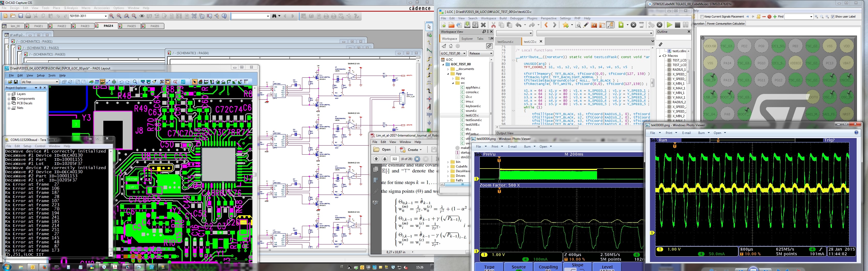Click CodeLite's scissors cut icon
868x271 pixels.
(493, 25)
